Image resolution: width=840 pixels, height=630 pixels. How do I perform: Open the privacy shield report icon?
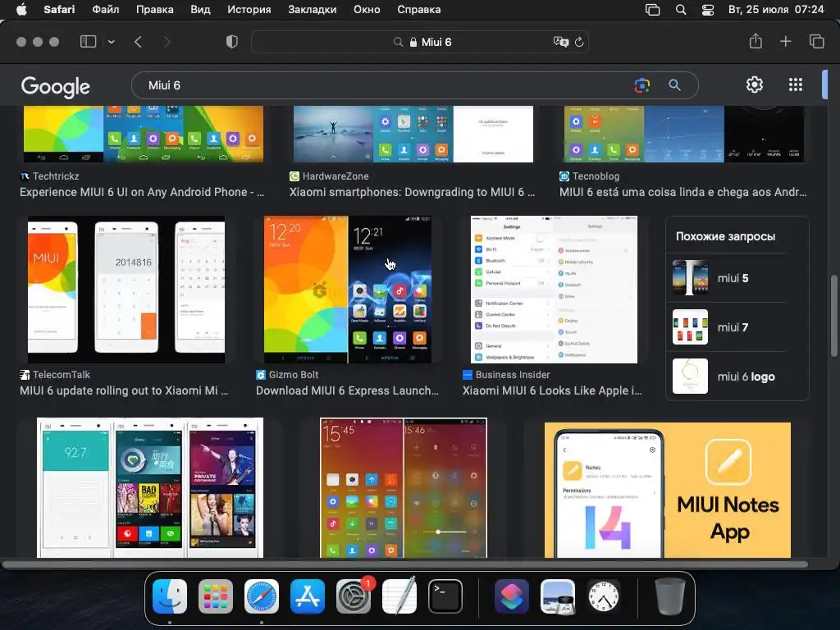[232, 42]
